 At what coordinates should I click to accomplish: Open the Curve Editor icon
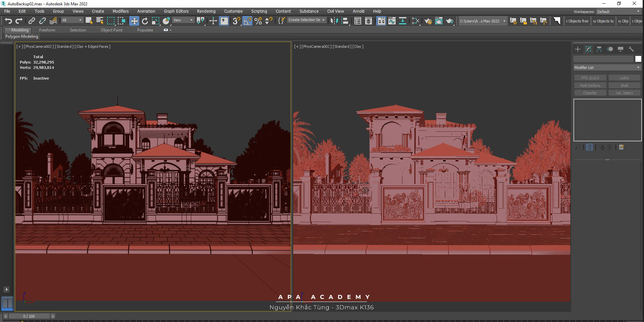click(392, 21)
